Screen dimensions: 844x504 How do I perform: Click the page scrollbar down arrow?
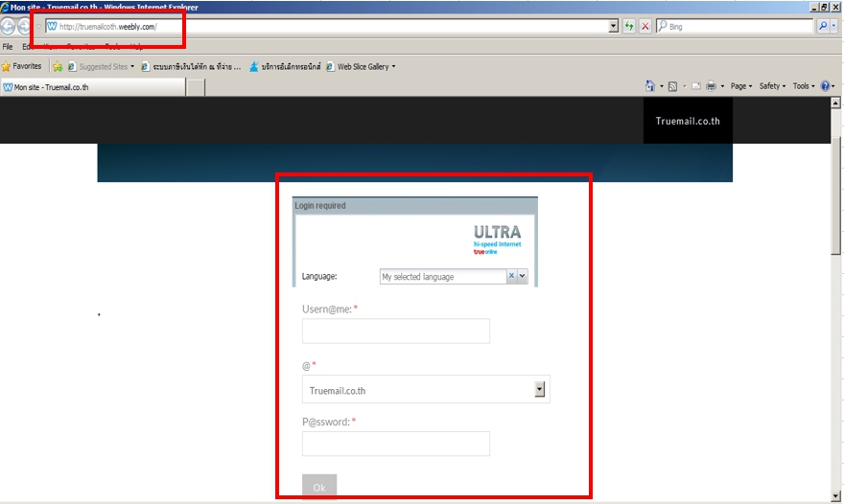point(835,496)
